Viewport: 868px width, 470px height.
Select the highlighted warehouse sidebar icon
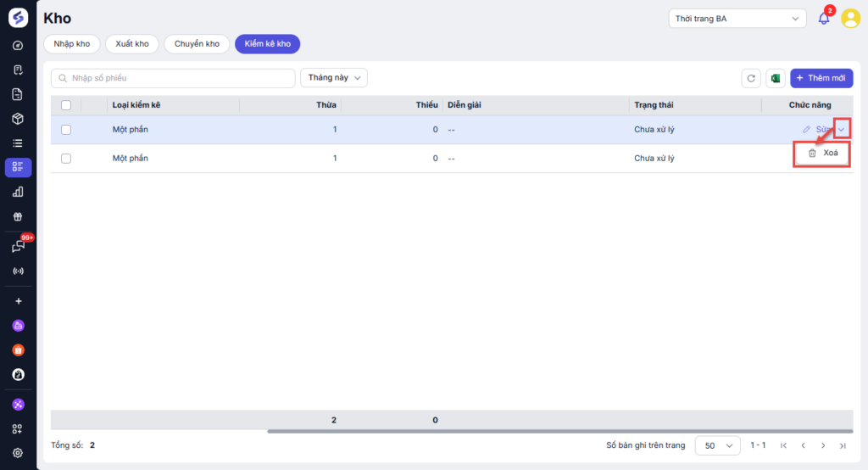tap(18, 167)
